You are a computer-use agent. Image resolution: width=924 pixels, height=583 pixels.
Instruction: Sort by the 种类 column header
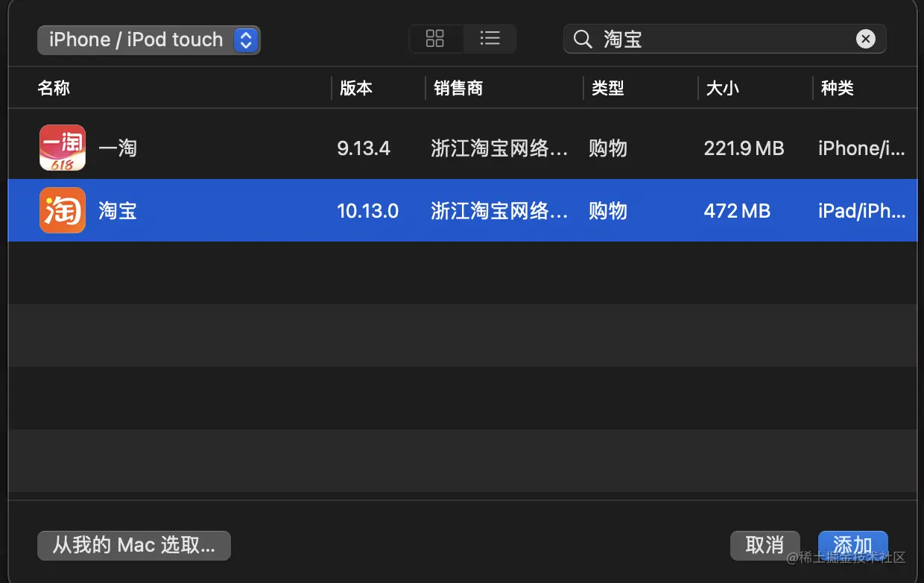tap(837, 88)
